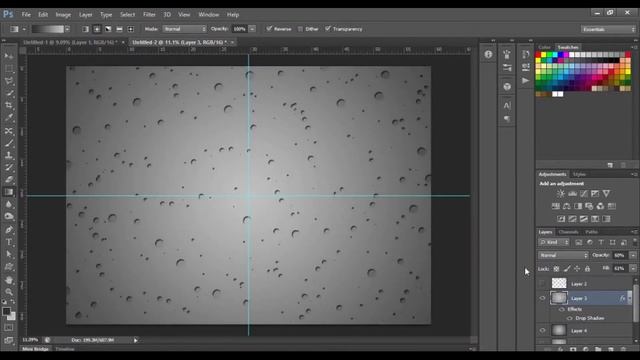Select the Rectangular Marquee tool
This screenshot has width=640, height=360.
9,68
